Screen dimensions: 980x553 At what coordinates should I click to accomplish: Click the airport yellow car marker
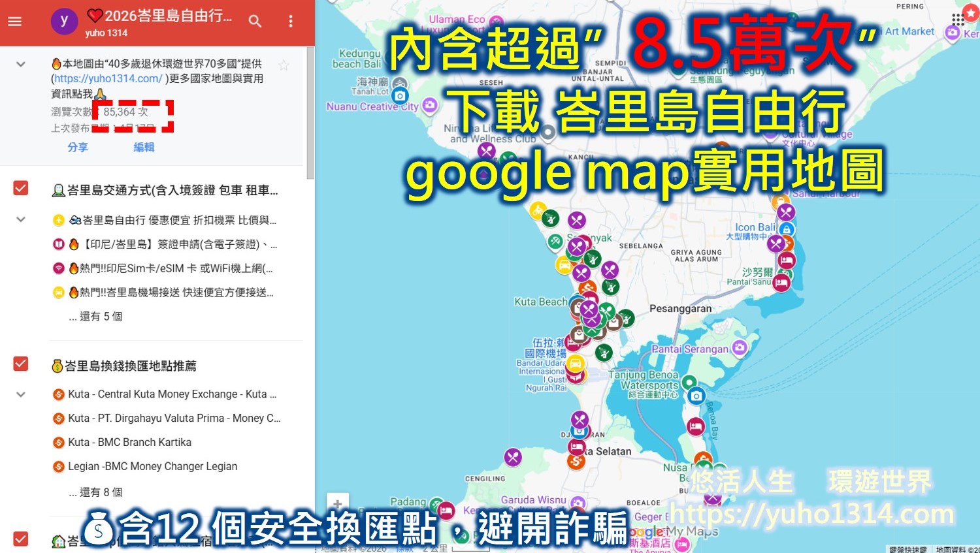click(575, 363)
